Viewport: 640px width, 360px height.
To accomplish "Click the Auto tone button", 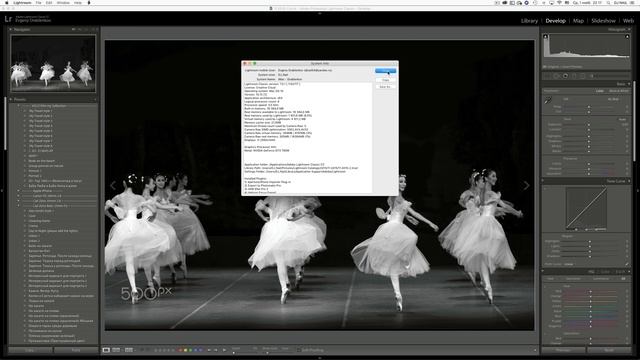I will (622, 120).
